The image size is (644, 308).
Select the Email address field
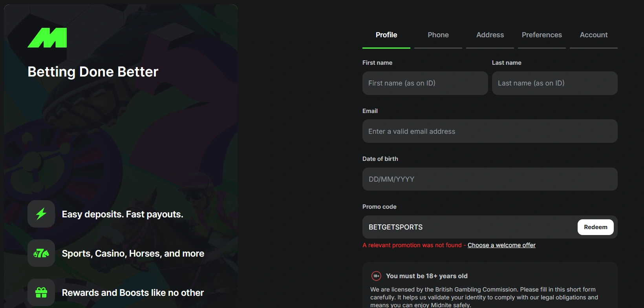pos(490,131)
